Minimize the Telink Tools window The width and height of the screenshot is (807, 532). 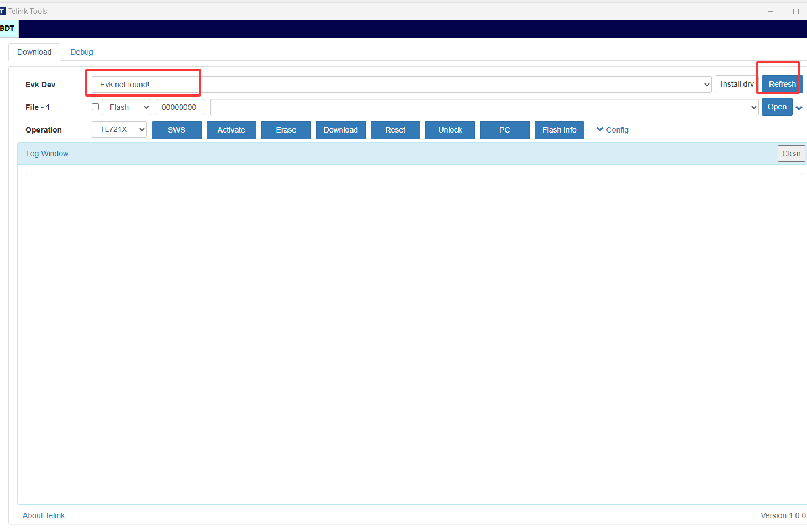click(x=771, y=11)
